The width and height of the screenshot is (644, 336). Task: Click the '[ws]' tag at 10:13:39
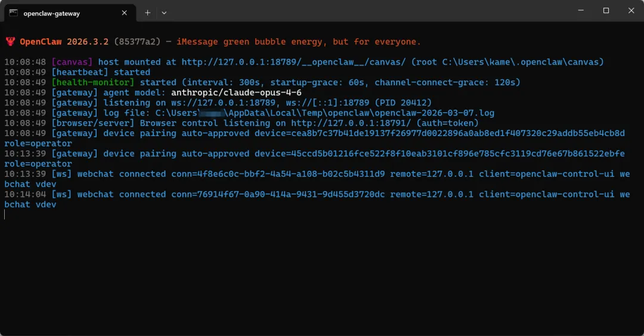pyautogui.click(x=61, y=174)
